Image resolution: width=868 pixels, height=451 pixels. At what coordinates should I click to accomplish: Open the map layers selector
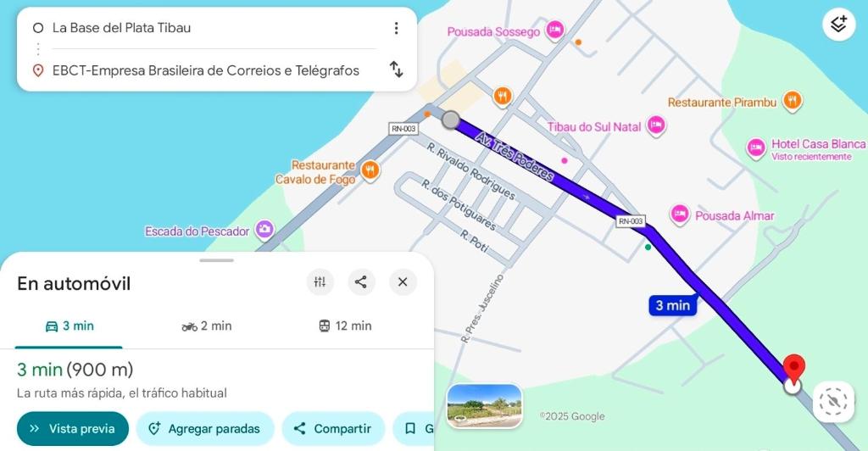(x=838, y=25)
